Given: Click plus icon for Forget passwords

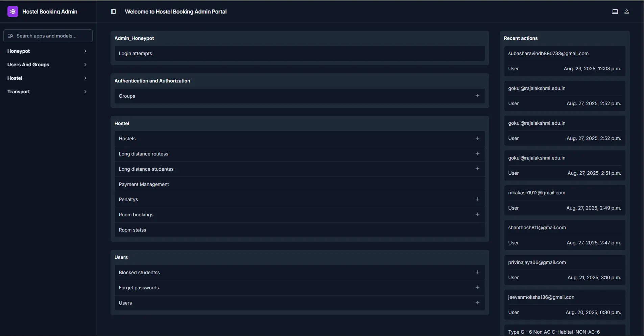Looking at the screenshot, I should point(477,288).
